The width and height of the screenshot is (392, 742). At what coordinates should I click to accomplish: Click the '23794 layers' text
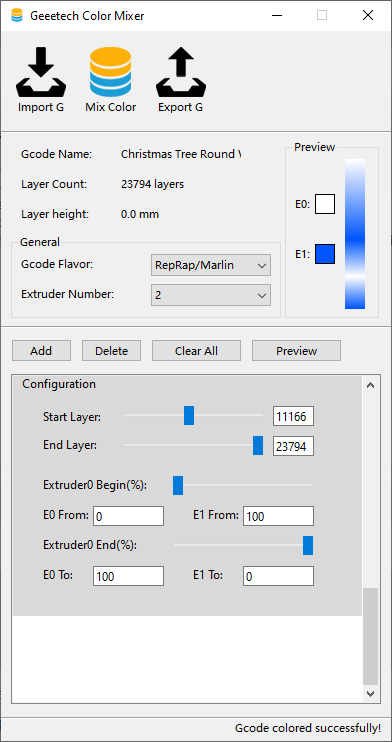tap(152, 184)
